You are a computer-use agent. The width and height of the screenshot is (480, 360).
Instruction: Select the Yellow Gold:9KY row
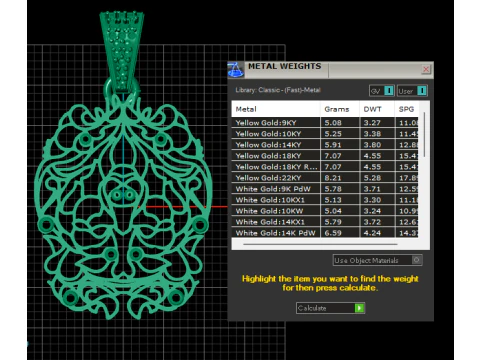[325, 122]
